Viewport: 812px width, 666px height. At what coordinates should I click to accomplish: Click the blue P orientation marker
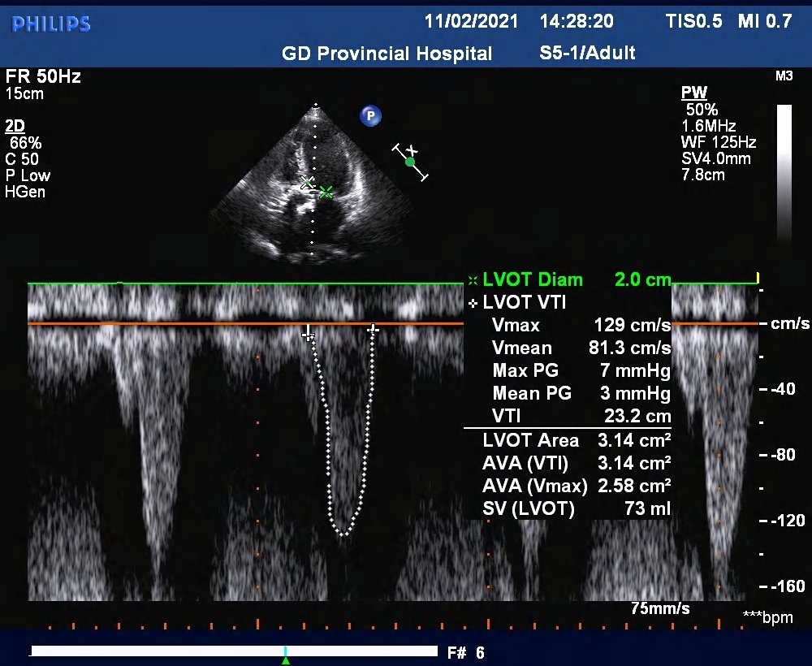(x=370, y=116)
